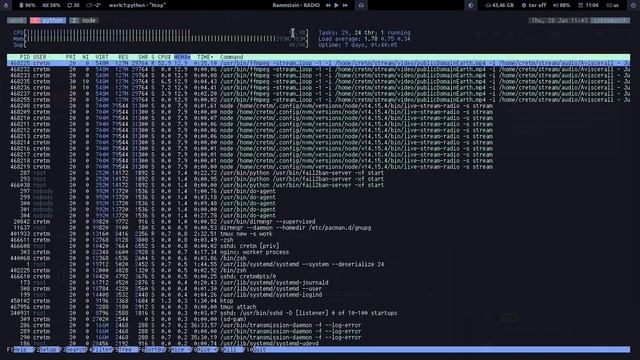Click the highlighted MEM% column header
640x360 pixels.
182,57
